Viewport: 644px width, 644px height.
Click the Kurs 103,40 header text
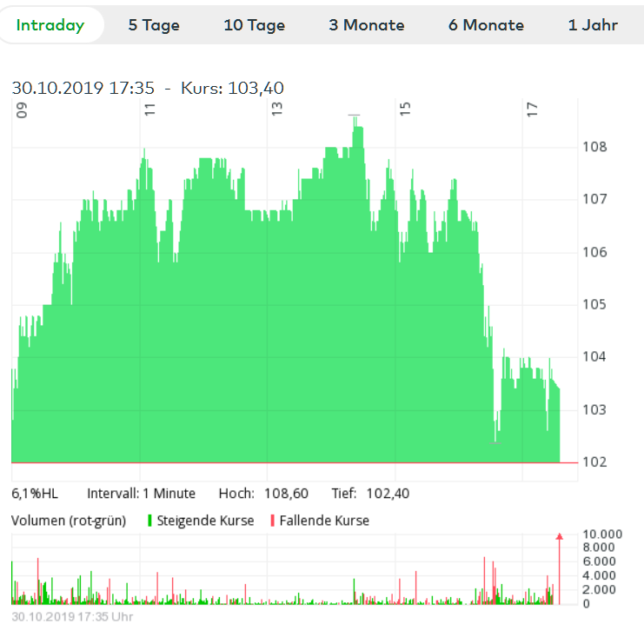coord(232,88)
